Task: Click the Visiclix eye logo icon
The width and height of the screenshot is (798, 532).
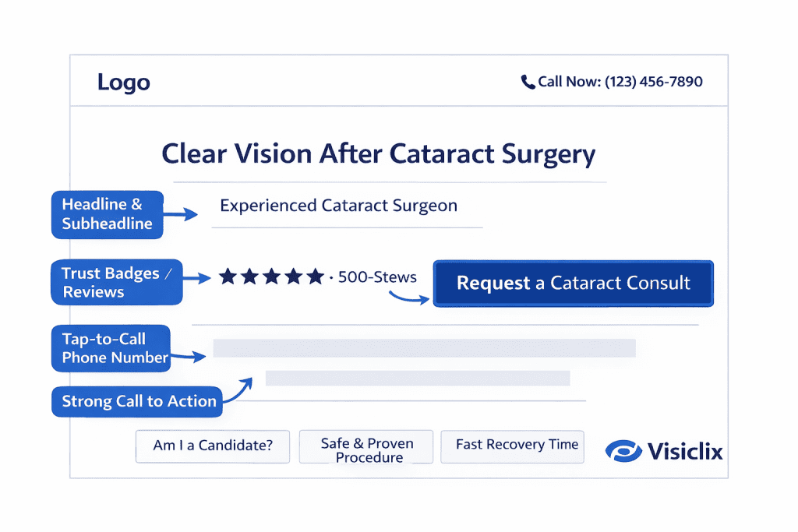Action: [623, 450]
